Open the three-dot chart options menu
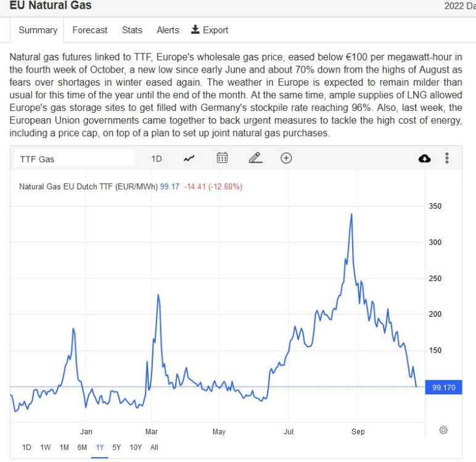This screenshot has width=476, height=462. pos(447,158)
